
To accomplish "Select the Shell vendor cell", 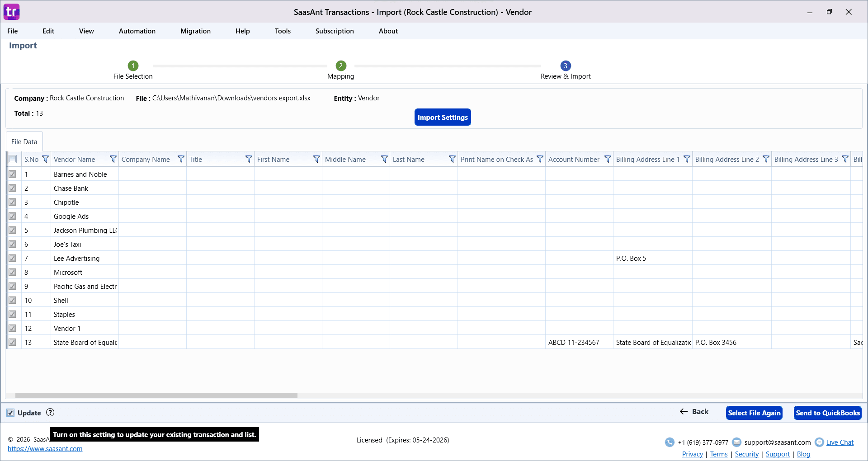I will [85, 300].
